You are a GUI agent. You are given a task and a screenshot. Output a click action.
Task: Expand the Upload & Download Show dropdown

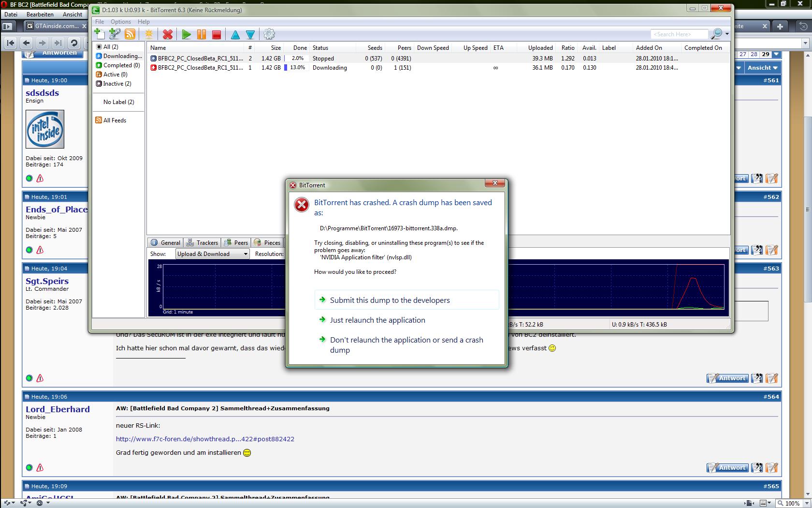[x=213, y=254]
